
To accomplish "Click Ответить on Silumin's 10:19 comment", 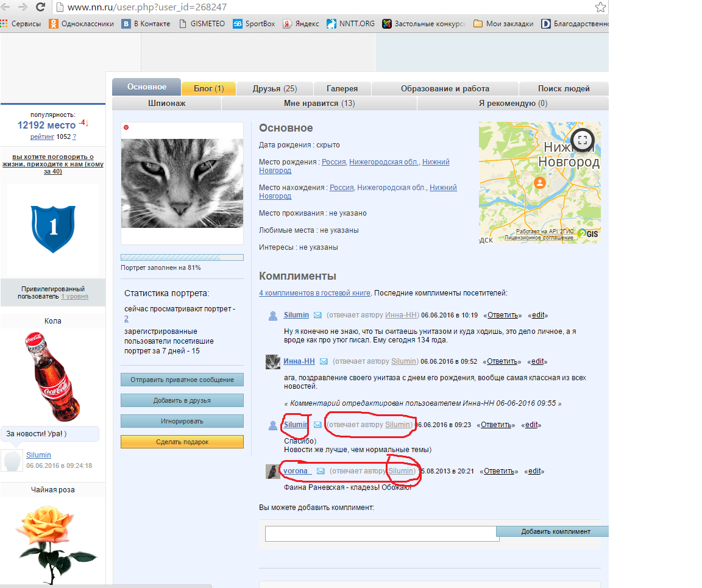I will tap(502, 315).
